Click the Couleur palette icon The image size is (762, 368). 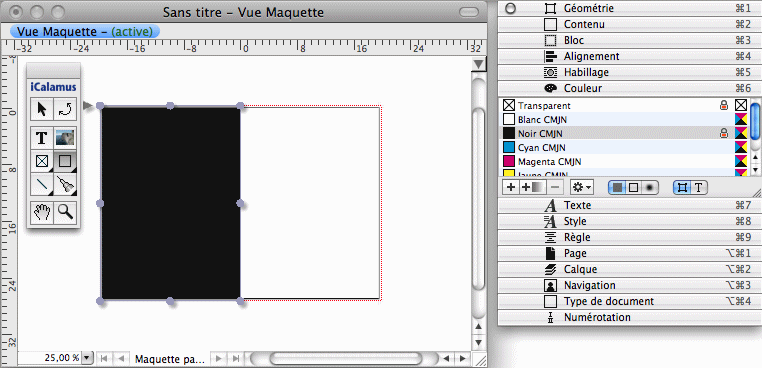tap(550, 88)
